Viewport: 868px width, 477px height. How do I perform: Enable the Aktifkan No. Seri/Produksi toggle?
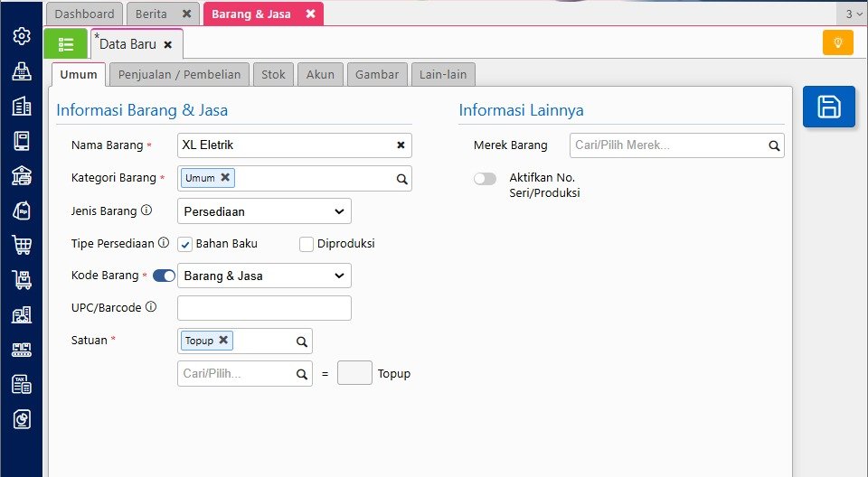(x=486, y=179)
